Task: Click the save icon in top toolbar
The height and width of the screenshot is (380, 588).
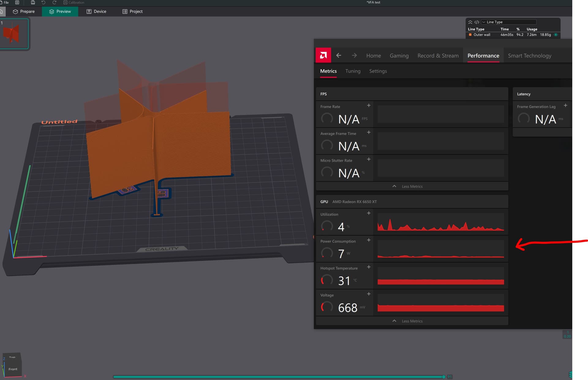Action: (x=33, y=2)
